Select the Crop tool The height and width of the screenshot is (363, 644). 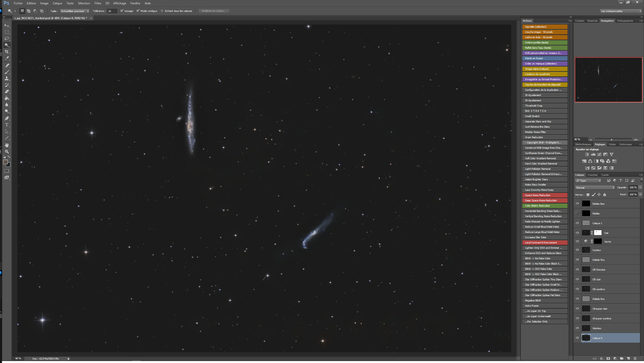pos(7,52)
